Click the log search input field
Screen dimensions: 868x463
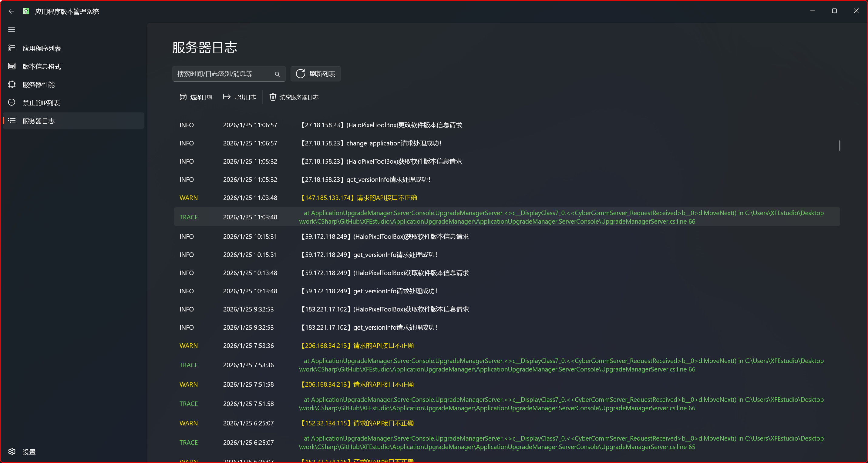click(x=222, y=74)
